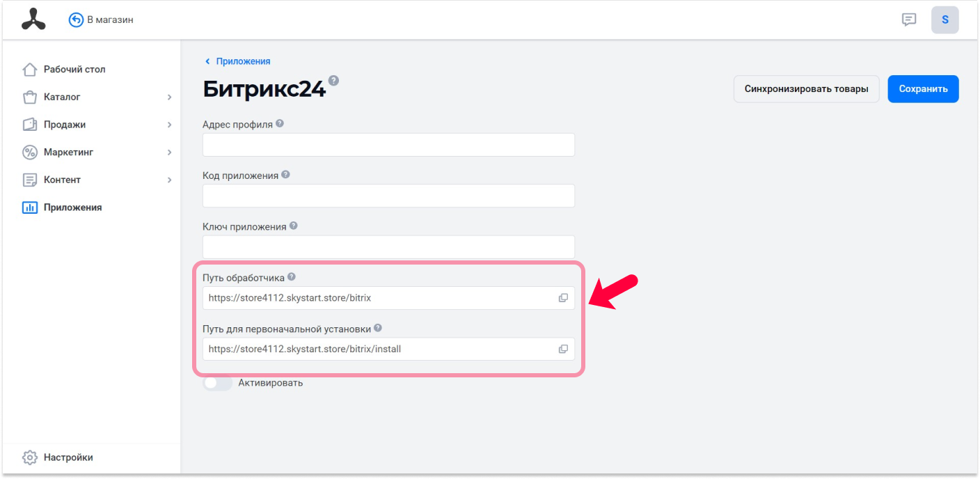The height and width of the screenshot is (479, 980).
Task: Click back chevron before Приложения breadcrumb
Action: 207,61
